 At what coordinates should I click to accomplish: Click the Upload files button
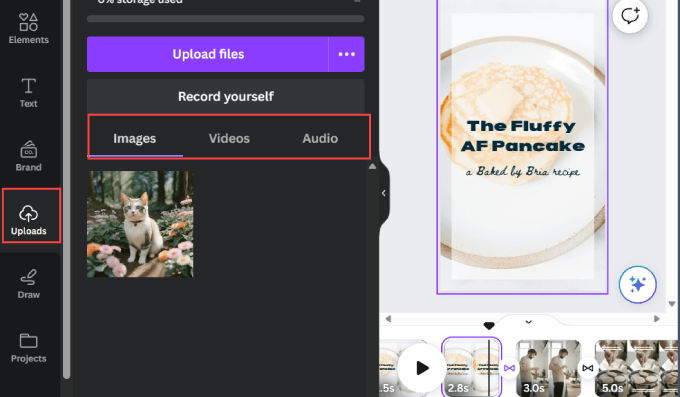click(208, 54)
